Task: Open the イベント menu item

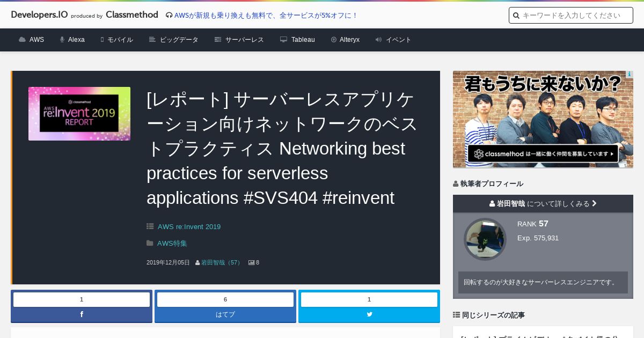Action: pyautogui.click(x=399, y=40)
